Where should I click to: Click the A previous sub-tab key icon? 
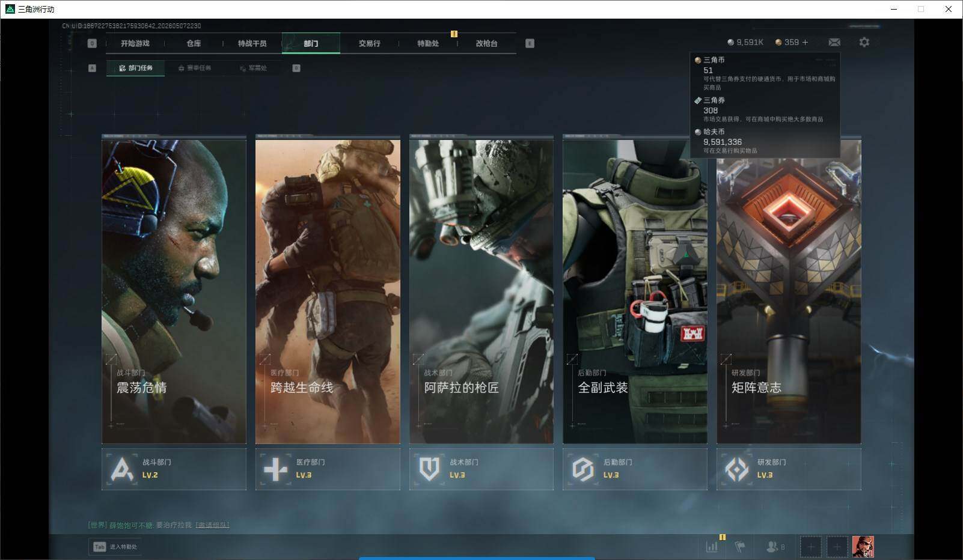[92, 68]
